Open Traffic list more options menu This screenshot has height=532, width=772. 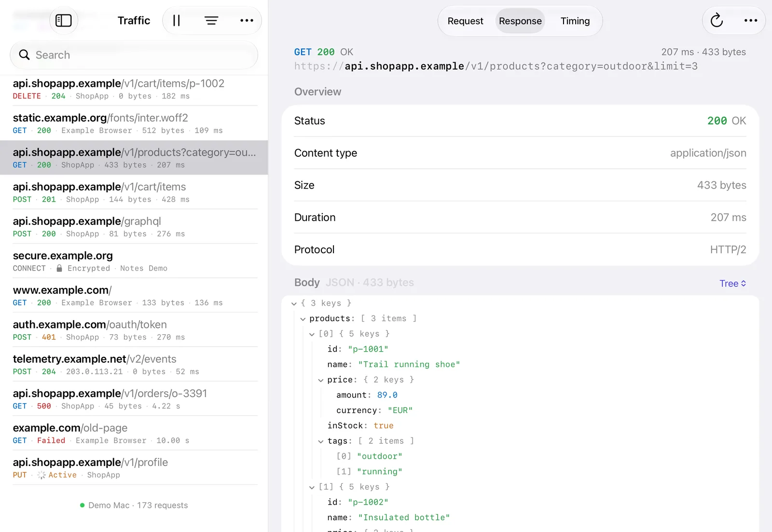pos(247,20)
